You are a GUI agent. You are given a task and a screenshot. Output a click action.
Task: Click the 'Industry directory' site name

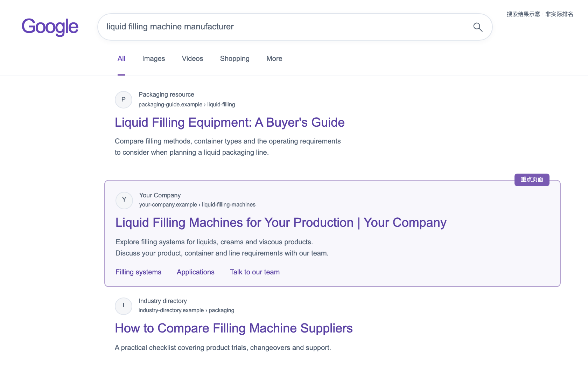point(163,301)
